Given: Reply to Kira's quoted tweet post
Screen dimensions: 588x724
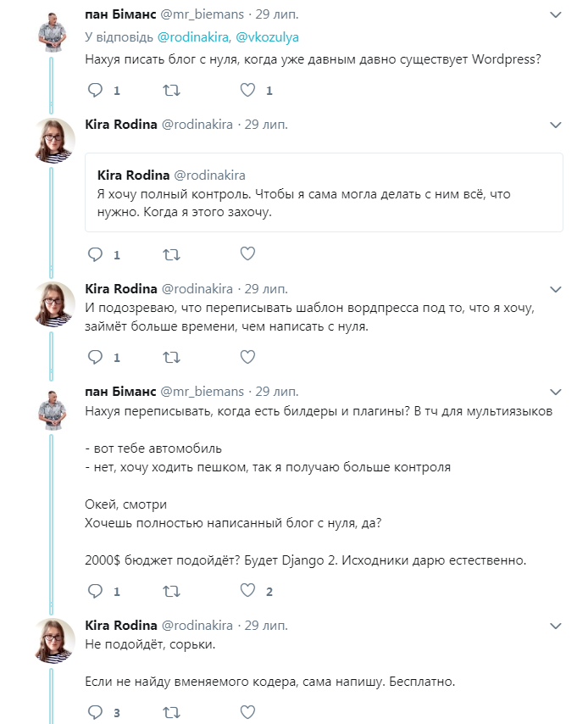Looking at the screenshot, I should 96,253.
